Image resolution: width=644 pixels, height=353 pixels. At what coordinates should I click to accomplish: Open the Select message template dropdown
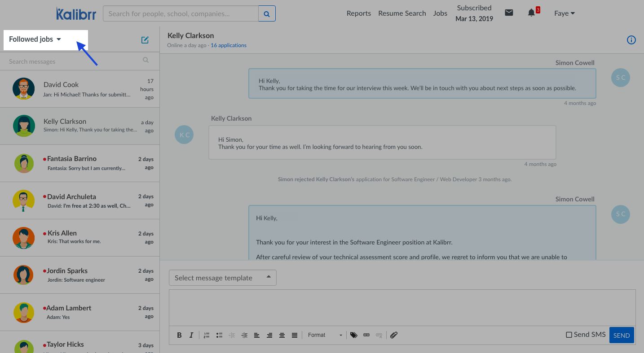click(223, 278)
